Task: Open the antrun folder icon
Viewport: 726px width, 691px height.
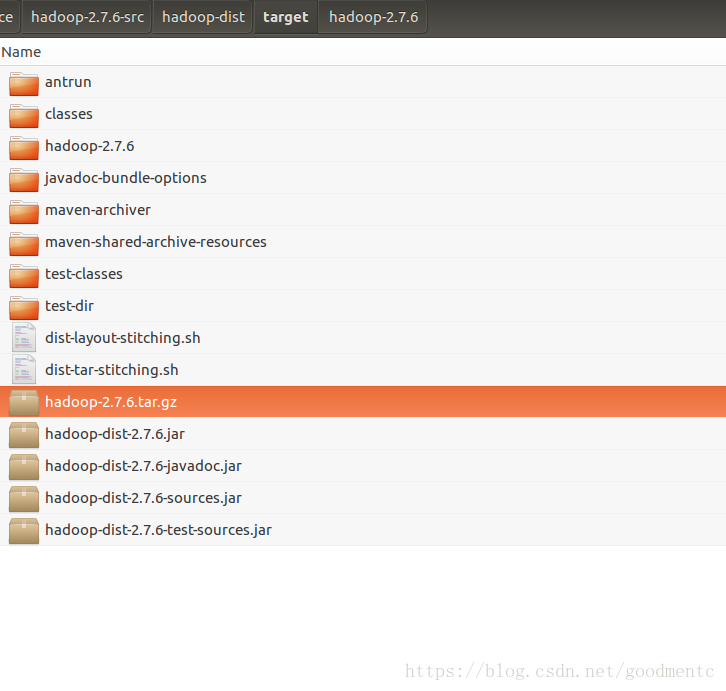Action: click(24, 83)
